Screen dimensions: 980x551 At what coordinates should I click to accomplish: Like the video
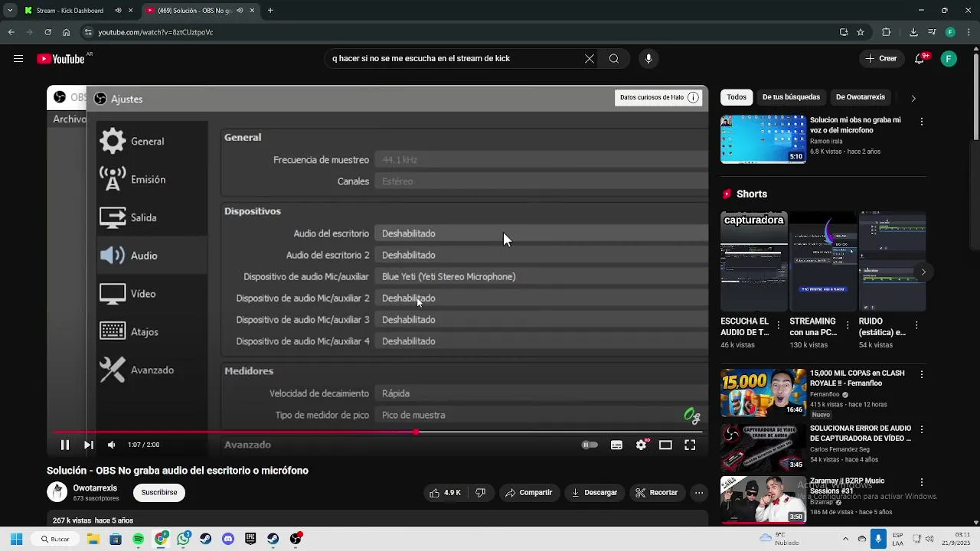click(445, 493)
